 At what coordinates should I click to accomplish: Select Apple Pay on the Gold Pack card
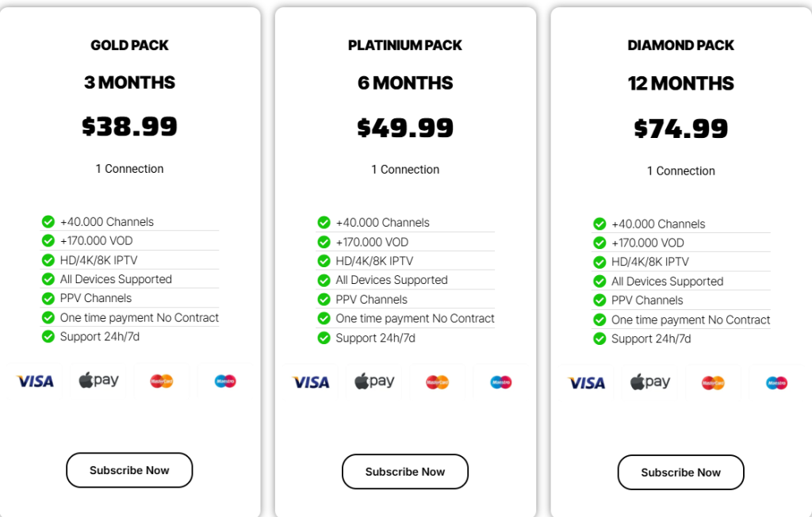(98, 380)
